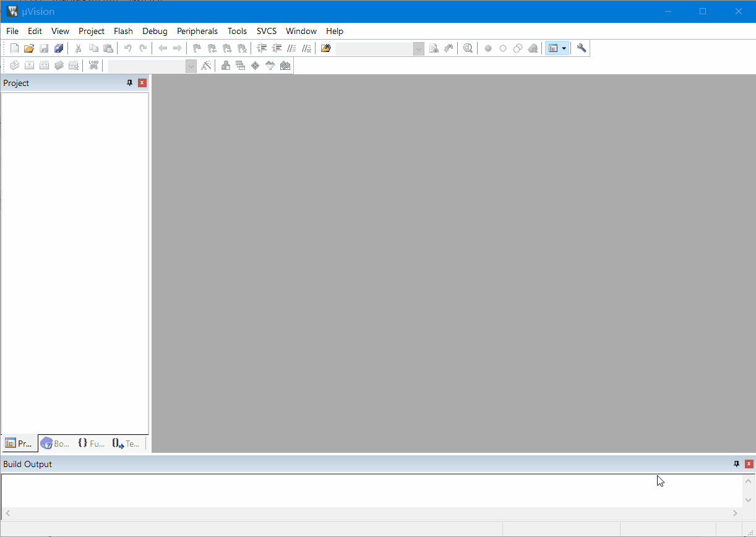Click the Unindent selection icon

pyautogui.click(x=277, y=48)
